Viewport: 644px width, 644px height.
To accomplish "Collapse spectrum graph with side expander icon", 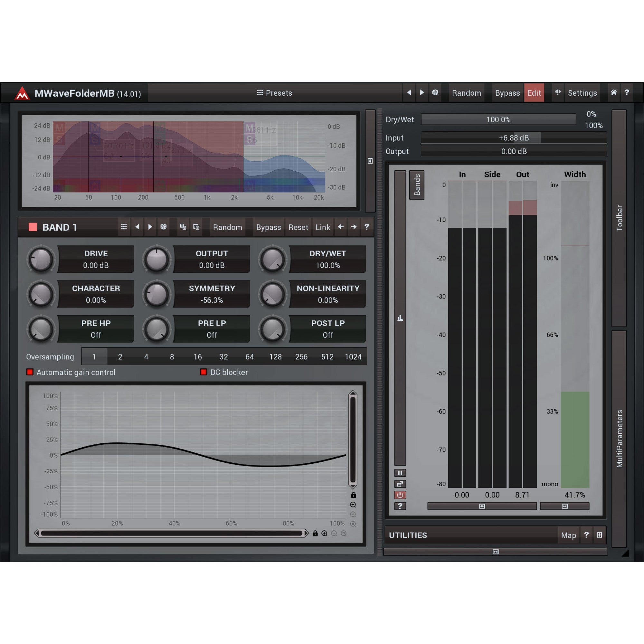I will coord(370,161).
